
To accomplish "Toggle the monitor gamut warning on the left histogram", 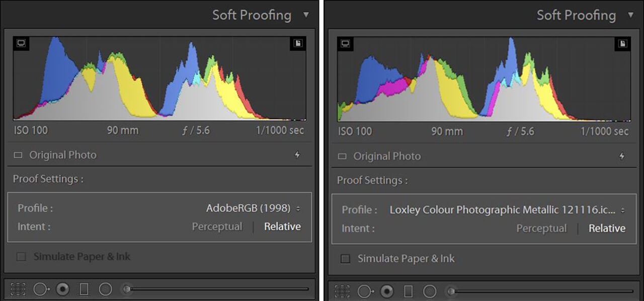I will click(x=21, y=44).
